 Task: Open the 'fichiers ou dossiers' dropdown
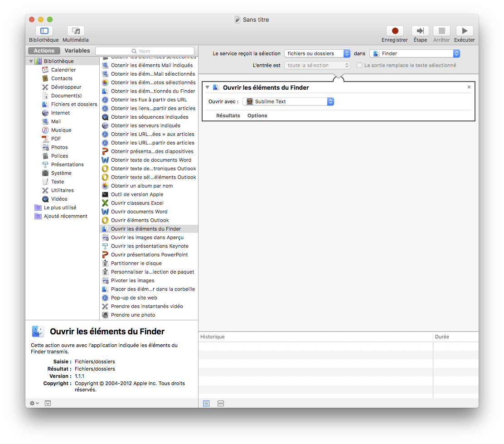tap(317, 53)
